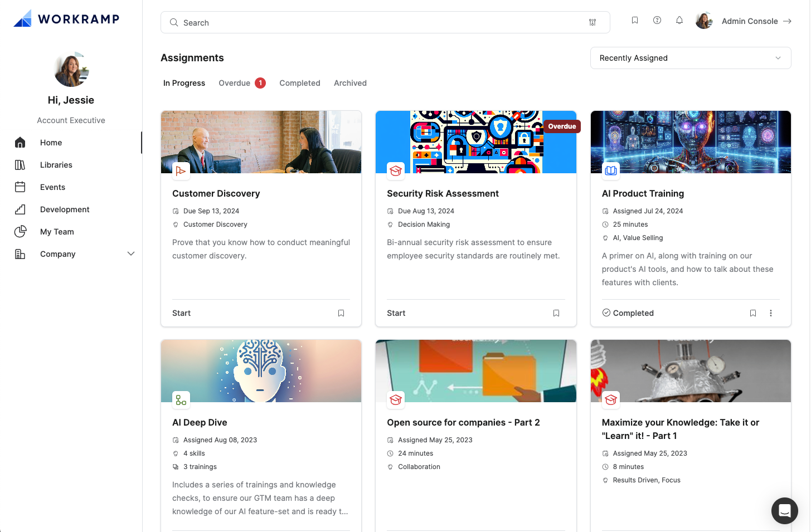Select the Libraries sidebar icon
The image size is (811, 532).
20,164
